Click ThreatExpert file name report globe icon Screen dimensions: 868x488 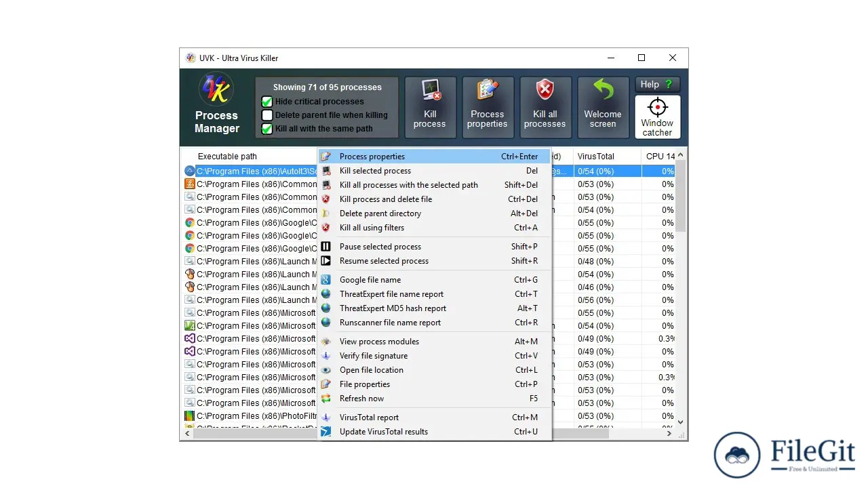[x=326, y=294]
